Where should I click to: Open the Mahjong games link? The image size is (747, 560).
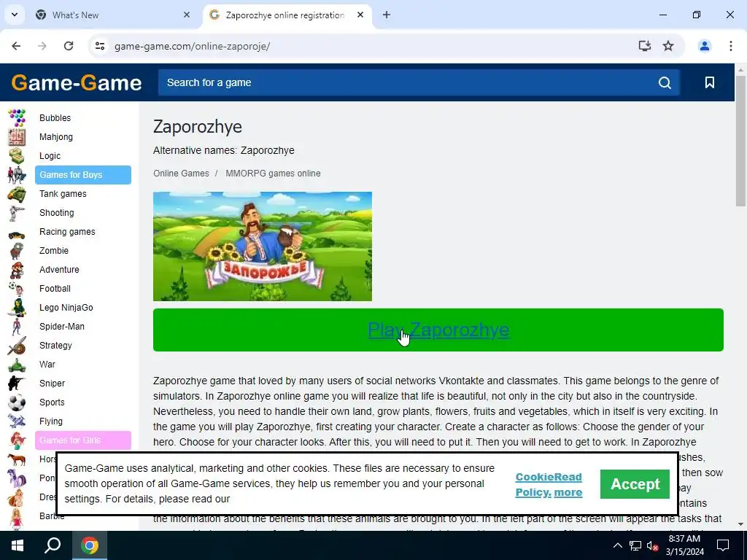[56, 136]
